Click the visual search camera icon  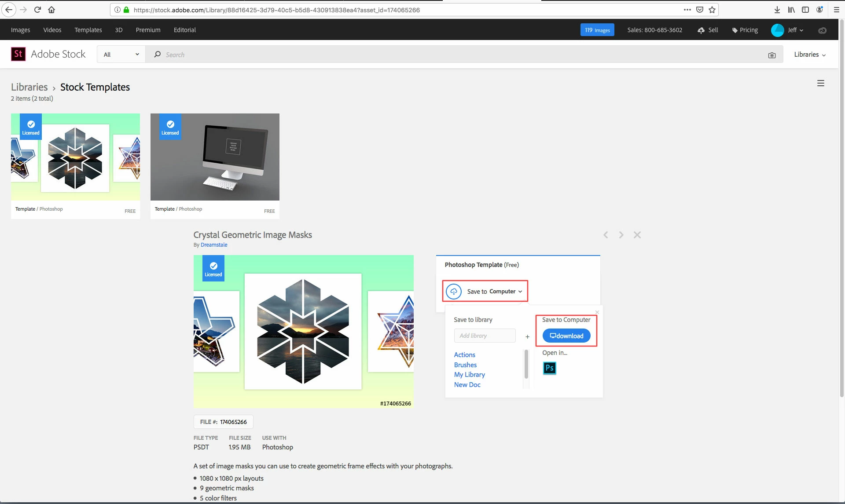coord(772,55)
